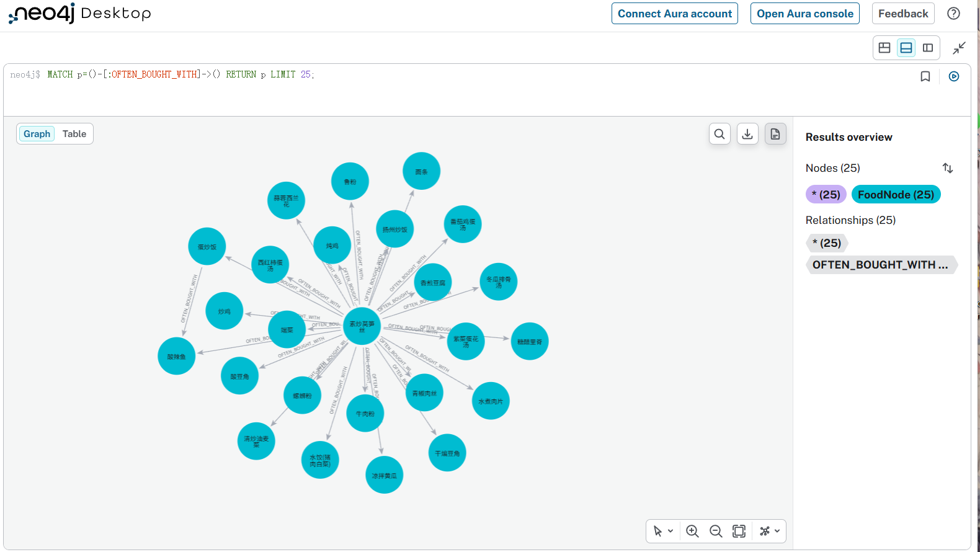
Task: Click the Open Aura console button
Action: (x=805, y=14)
